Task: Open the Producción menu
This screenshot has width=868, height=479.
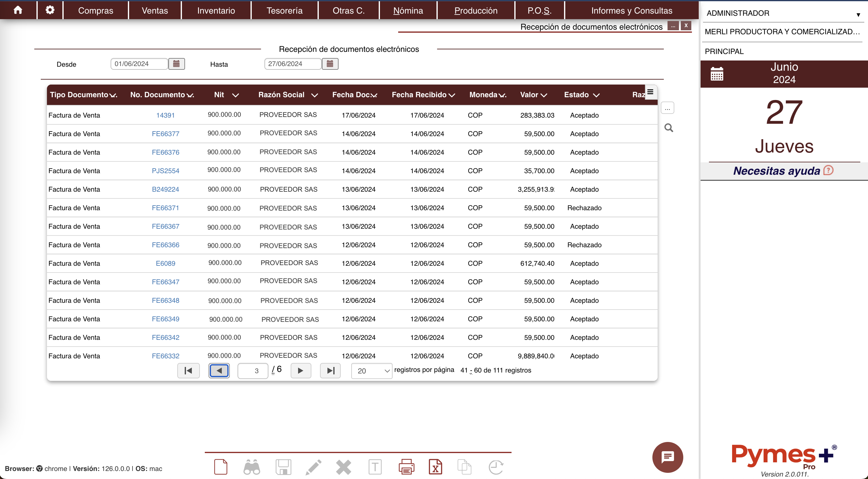Action: click(476, 10)
